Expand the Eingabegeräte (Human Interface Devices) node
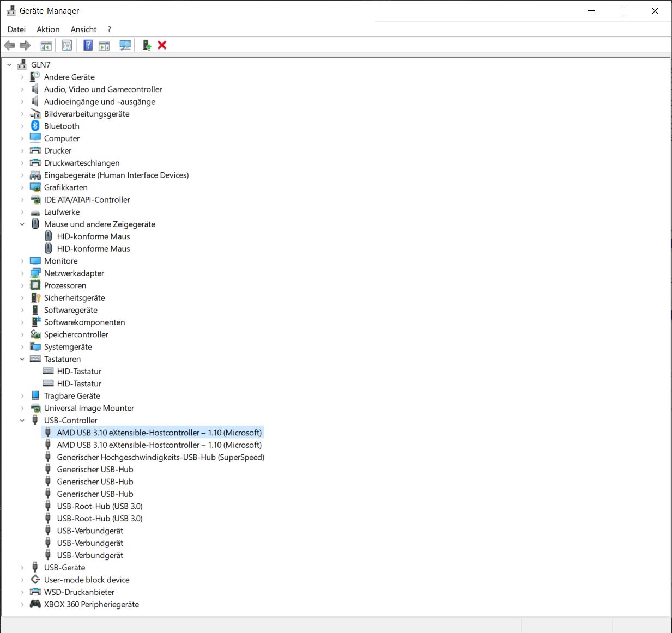 [x=22, y=175]
